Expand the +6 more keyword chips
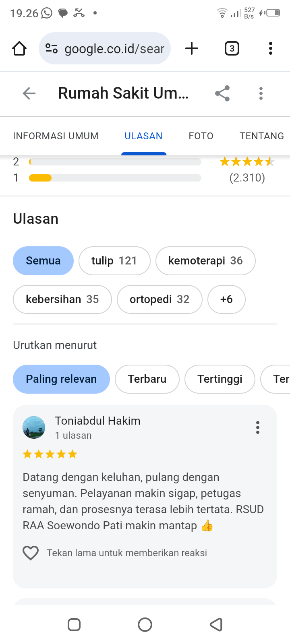The width and height of the screenshot is (290, 644). (x=226, y=299)
